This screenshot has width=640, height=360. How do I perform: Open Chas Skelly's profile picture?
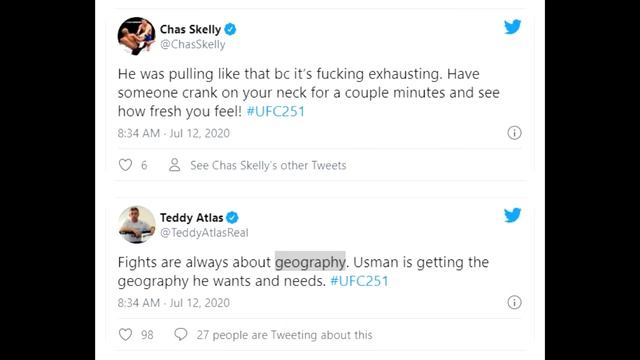pyautogui.click(x=137, y=36)
